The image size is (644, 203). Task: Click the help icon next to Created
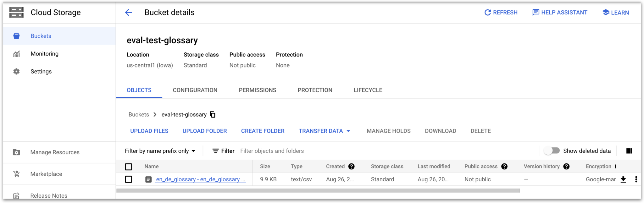click(351, 167)
